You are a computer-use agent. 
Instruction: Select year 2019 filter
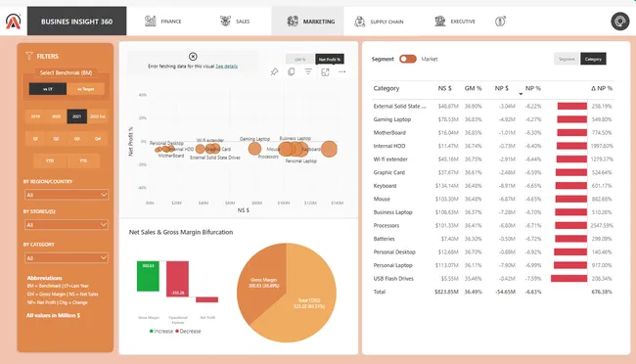tap(35, 116)
